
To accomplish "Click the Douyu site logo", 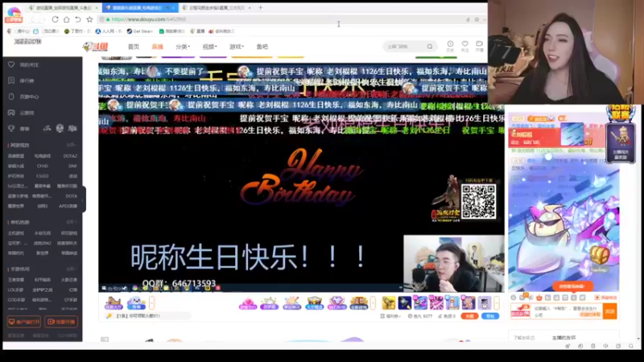I will pos(95,47).
